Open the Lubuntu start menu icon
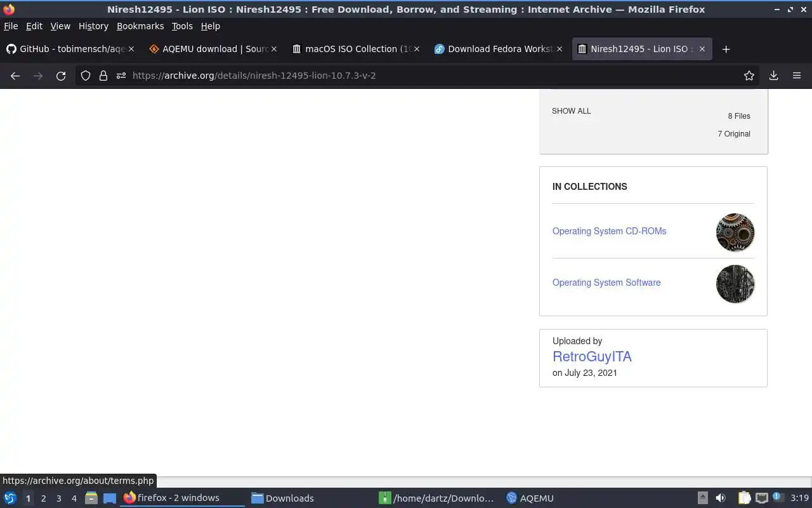This screenshot has width=812, height=508. [10, 498]
